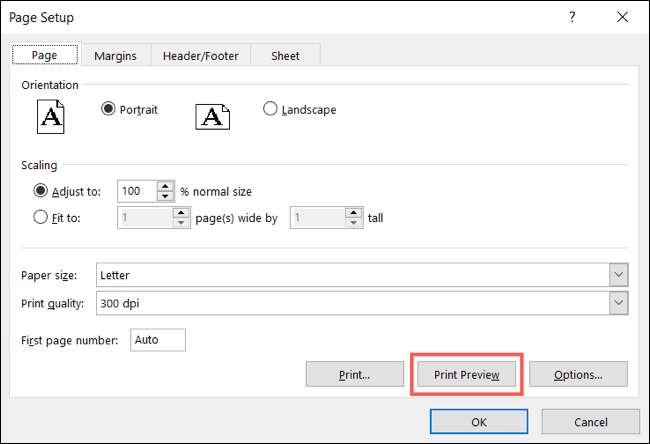This screenshot has height=444, width=650.
Task: Switch to the Margins tab
Action: [x=115, y=56]
